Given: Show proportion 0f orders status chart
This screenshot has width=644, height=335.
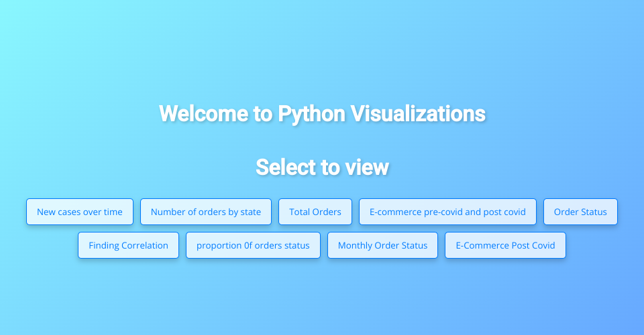Looking at the screenshot, I should tap(253, 245).
